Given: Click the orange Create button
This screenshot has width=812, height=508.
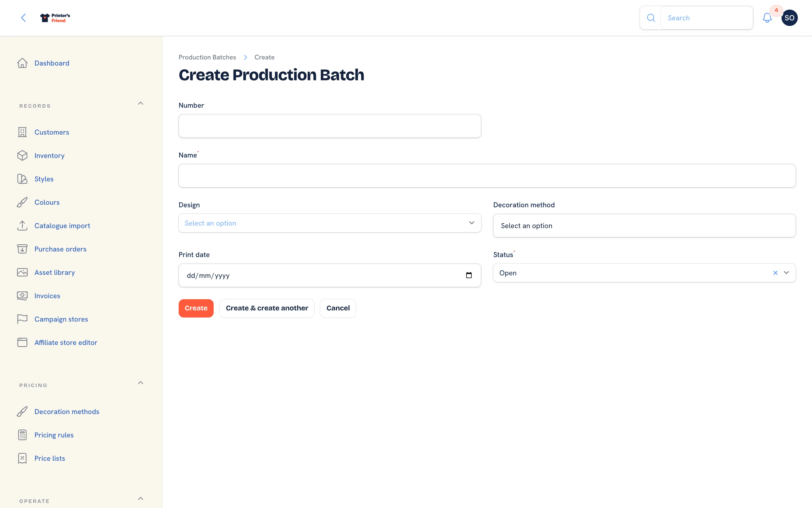Looking at the screenshot, I should point(196,308).
